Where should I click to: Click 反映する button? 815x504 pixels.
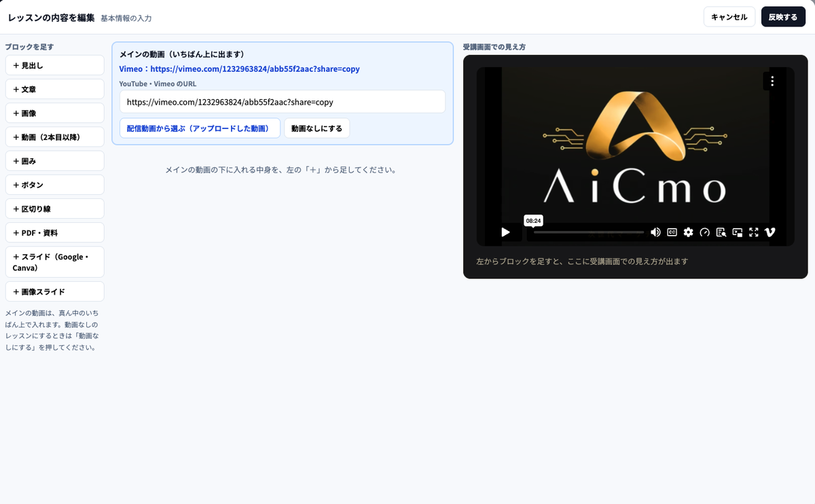(783, 17)
